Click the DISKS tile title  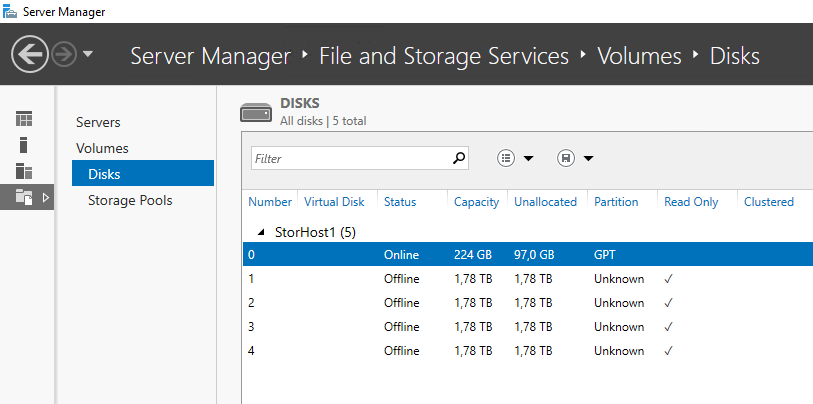[x=300, y=103]
